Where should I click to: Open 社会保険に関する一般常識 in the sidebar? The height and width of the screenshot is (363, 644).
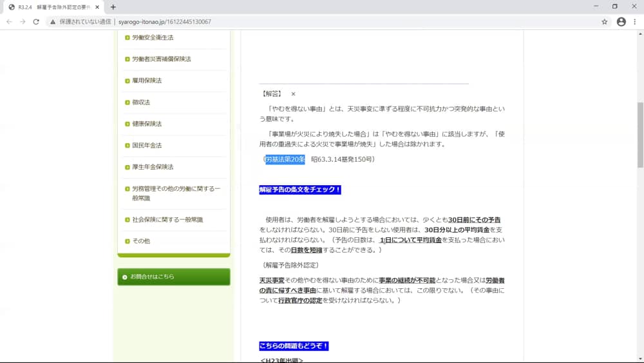(167, 219)
